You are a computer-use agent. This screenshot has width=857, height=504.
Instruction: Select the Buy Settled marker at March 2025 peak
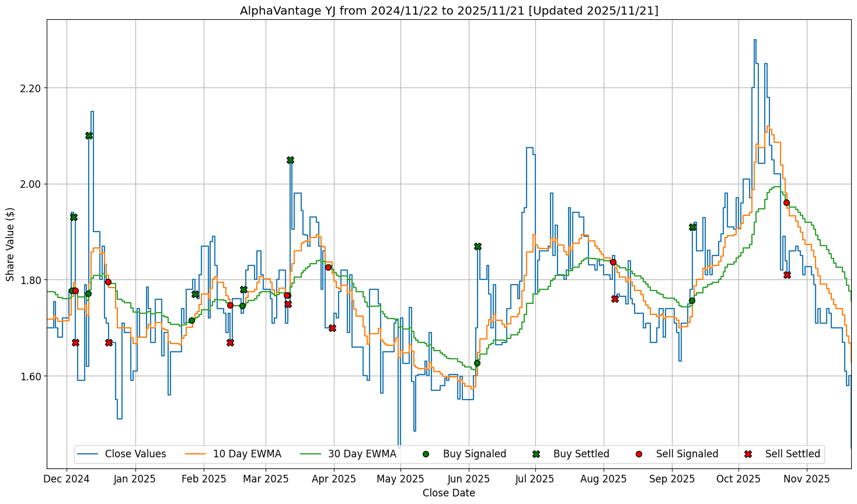coord(290,160)
